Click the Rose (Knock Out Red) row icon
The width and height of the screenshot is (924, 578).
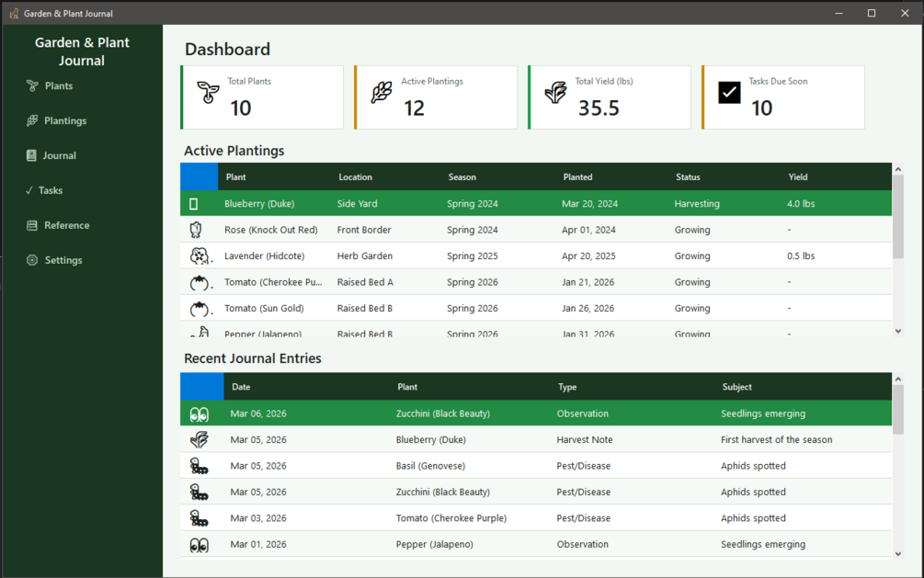coord(196,230)
